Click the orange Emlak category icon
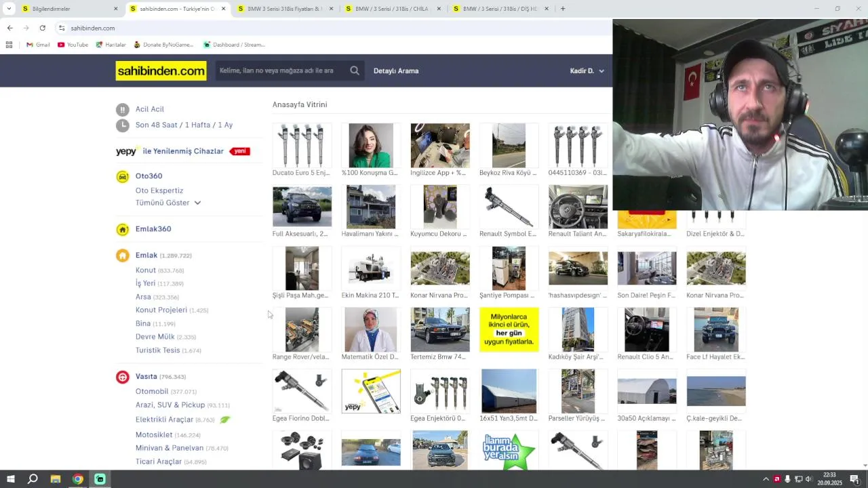868x488 pixels. [x=122, y=256]
